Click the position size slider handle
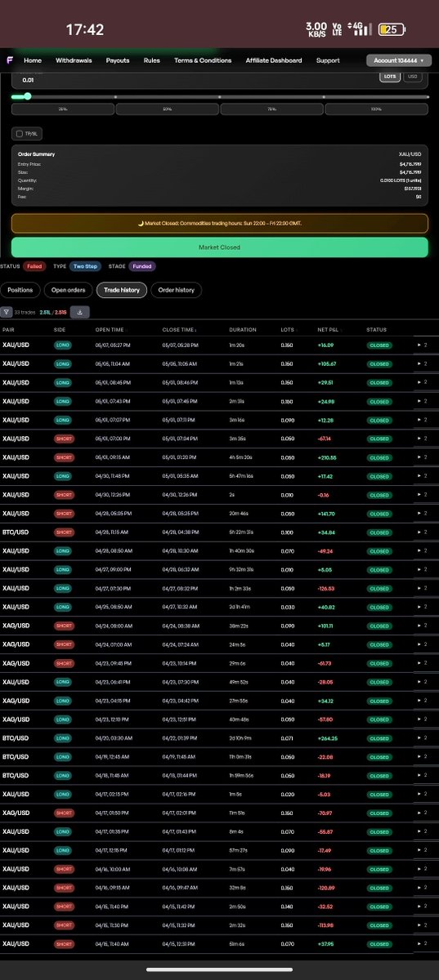 pyautogui.click(x=27, y=96)
